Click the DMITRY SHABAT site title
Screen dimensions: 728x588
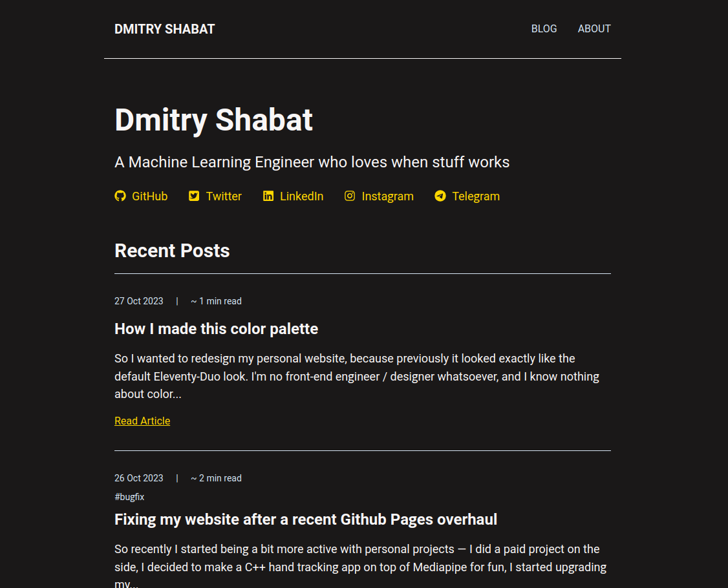point(164,29)
